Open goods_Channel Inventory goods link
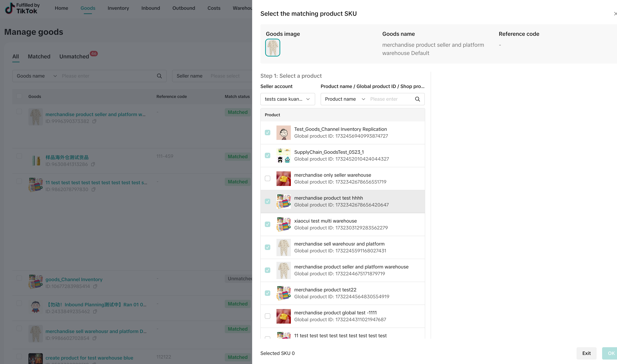Screen dimensions: 617x364 [74, 279]
